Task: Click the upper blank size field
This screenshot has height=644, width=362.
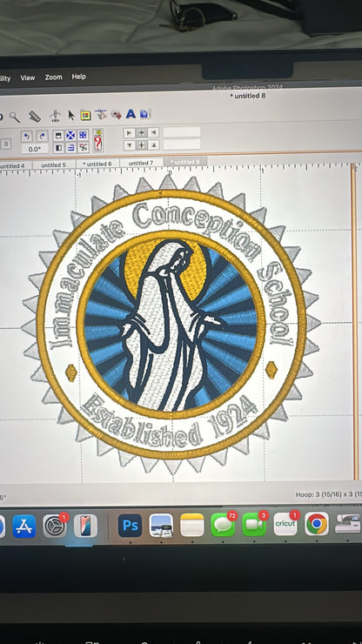Action: coord(182,132)
